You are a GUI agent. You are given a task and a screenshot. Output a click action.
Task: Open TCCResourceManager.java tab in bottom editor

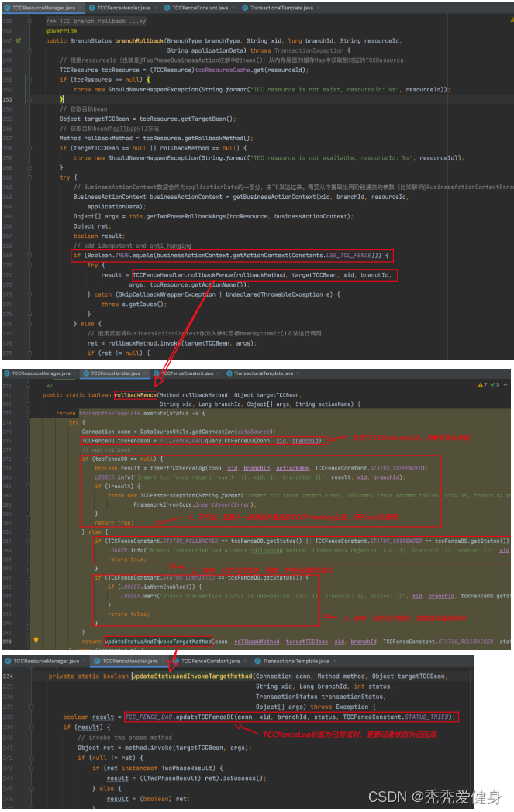[46, 662]
